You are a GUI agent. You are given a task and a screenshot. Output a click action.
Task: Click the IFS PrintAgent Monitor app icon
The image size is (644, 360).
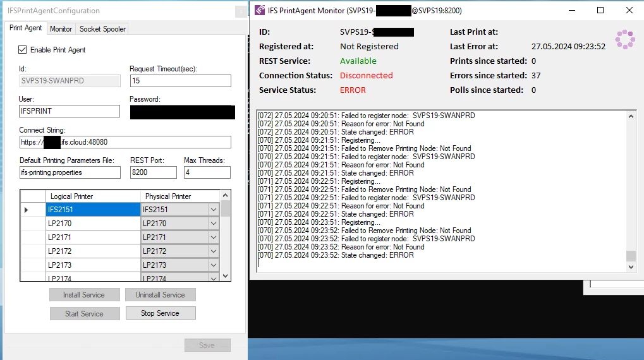(260, 10)
